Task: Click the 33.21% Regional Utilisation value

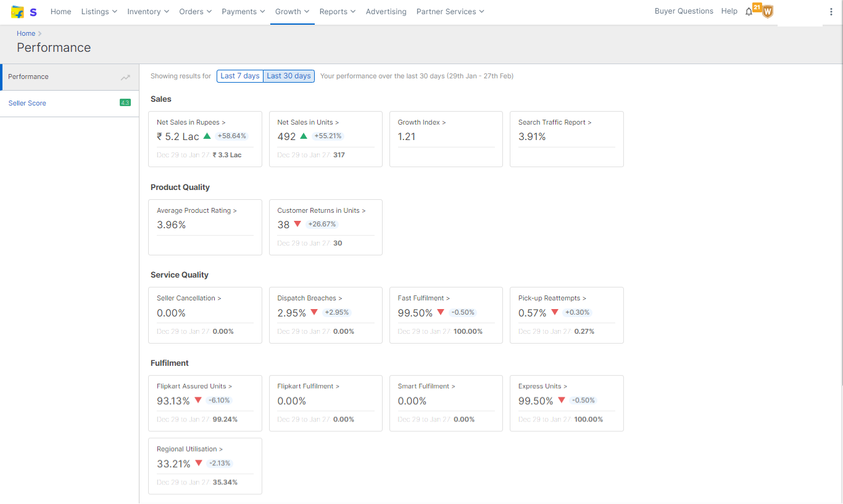Action: coord(173,464)
